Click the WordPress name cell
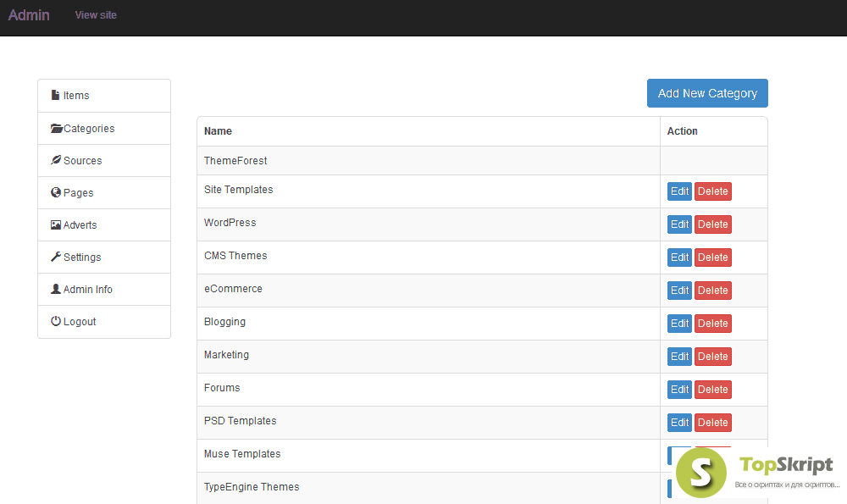 click(x=429, y=224)
